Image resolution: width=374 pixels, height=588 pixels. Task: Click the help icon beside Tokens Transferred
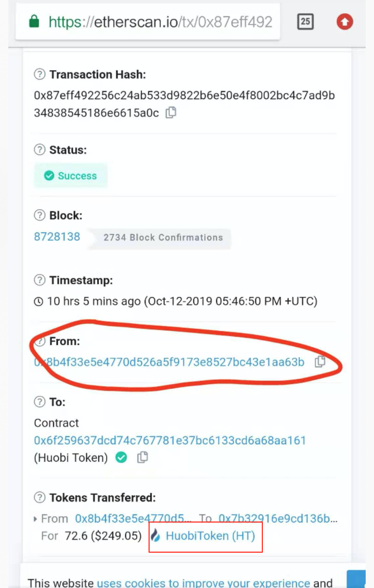(39, 497)
